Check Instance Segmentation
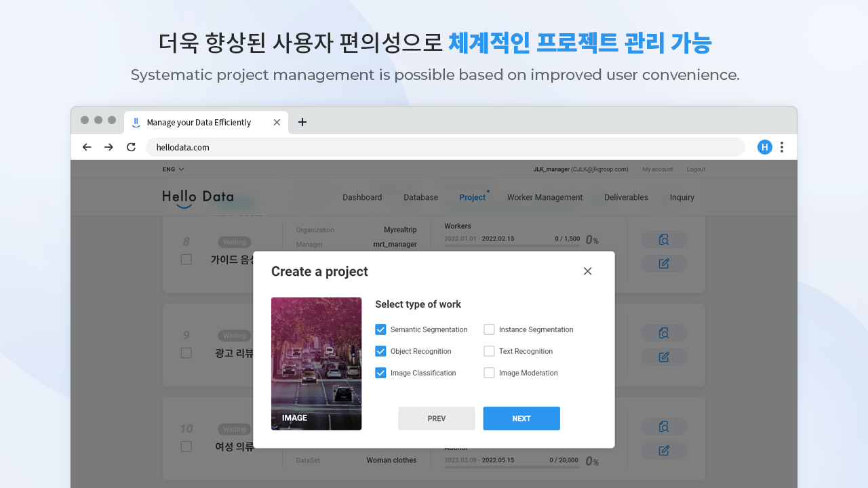Screen dimensions: 868x488 click(x=489, y=329)
